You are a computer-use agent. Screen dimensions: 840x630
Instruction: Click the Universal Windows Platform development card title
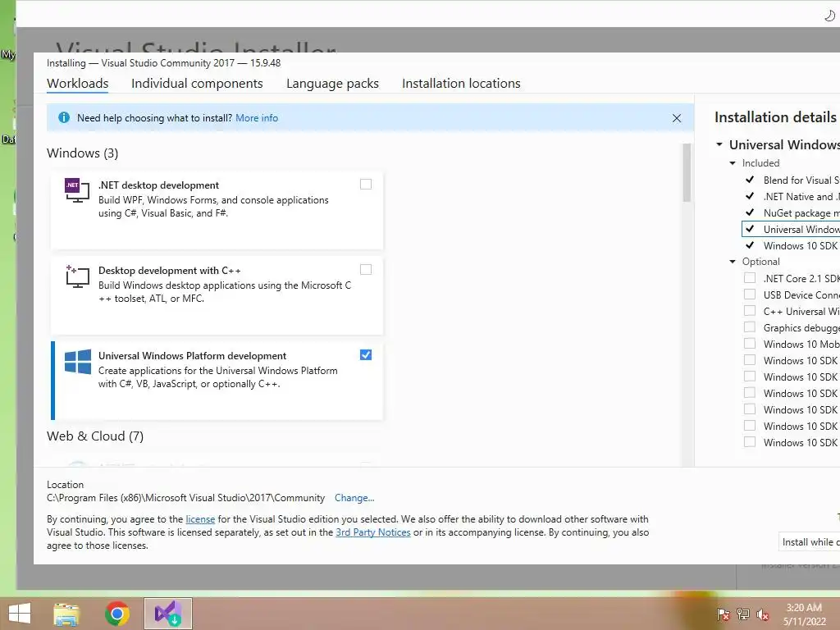point(192,356)
